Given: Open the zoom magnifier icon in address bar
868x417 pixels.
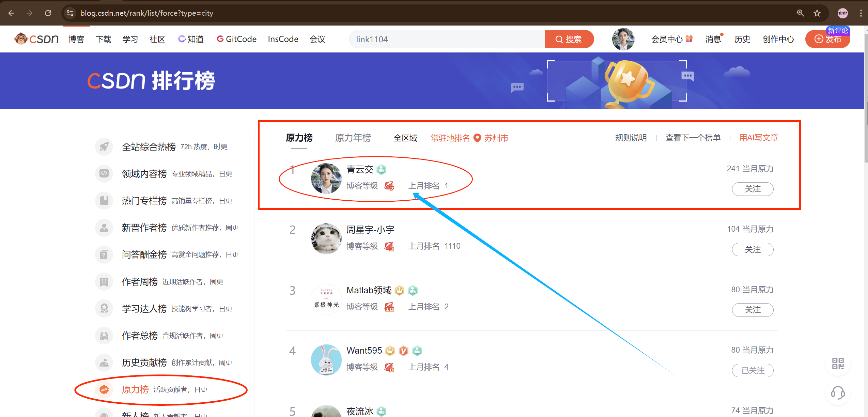Looking at the screenshot, I should click(800, 13).
